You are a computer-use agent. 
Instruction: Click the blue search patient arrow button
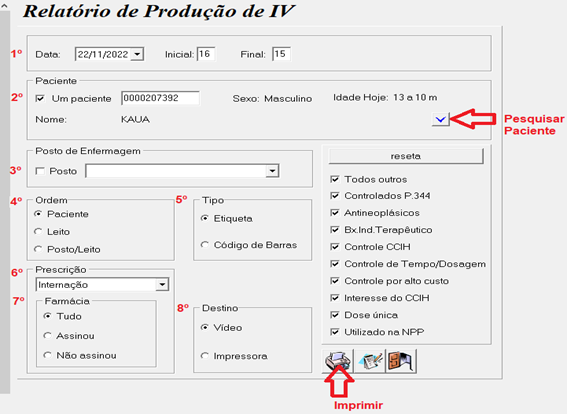(440, 119)
